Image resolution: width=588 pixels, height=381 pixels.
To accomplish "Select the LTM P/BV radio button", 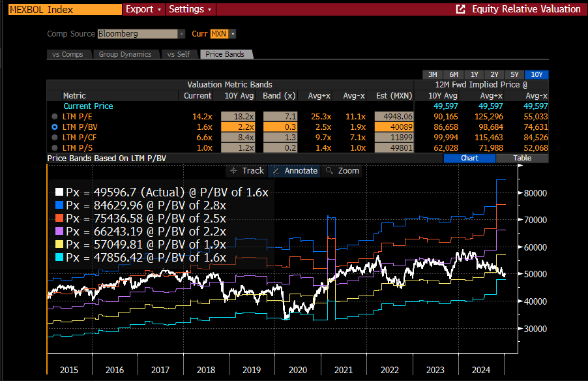I will [55, 127].
